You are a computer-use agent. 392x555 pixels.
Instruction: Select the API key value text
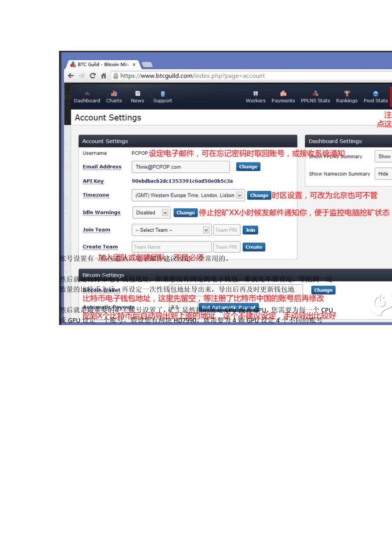182,181
